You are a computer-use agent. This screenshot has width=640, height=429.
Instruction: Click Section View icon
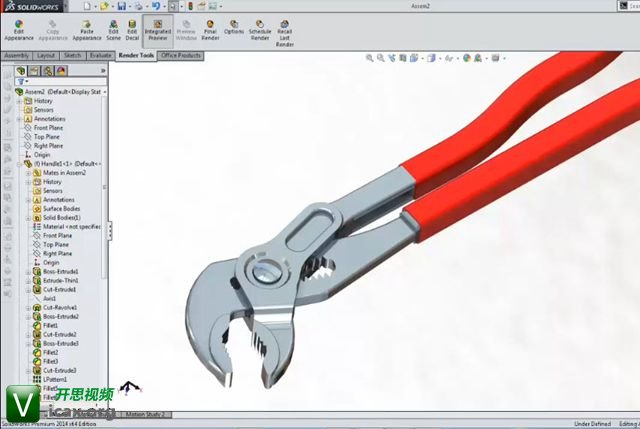tap(403, 58)
